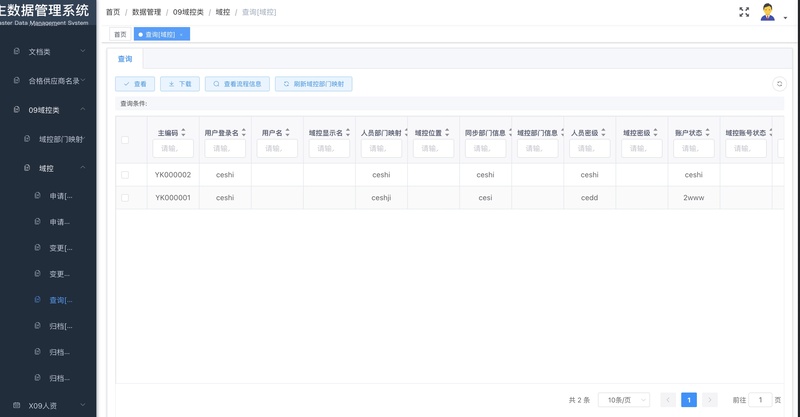Click the cedd cell
Image resolution: width=800 pixels, height=417 pixels.
(589, 198)
